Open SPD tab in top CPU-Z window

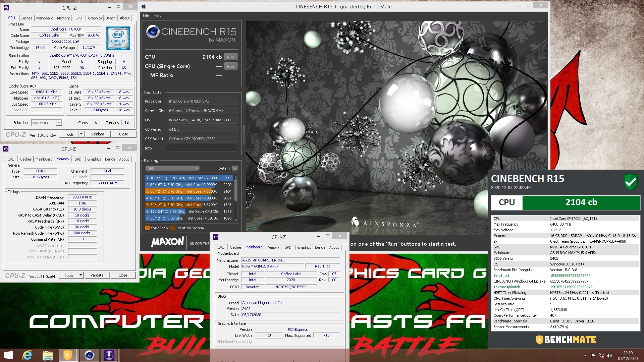point(78,18)
